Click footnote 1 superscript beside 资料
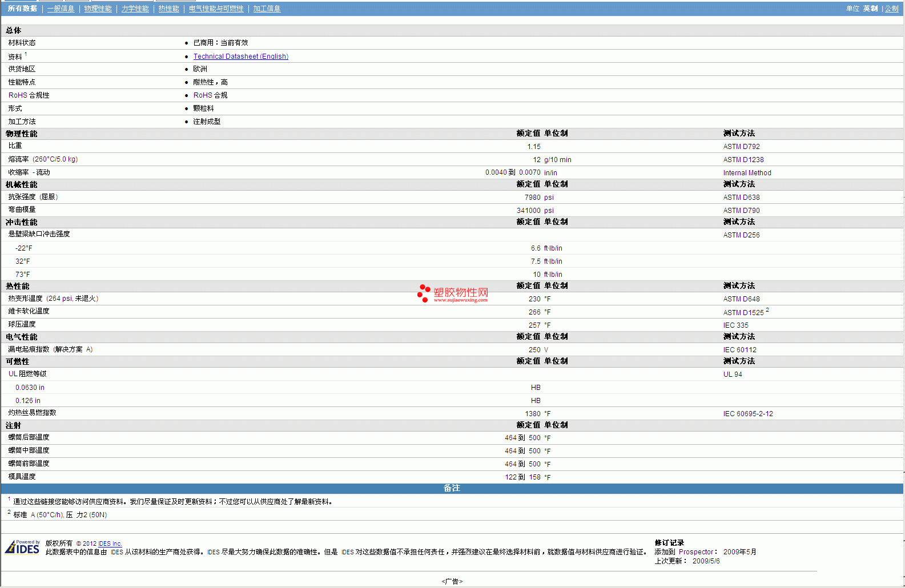Image resolution: width=905 pixels, height=588 pixels. pos(26,54)
